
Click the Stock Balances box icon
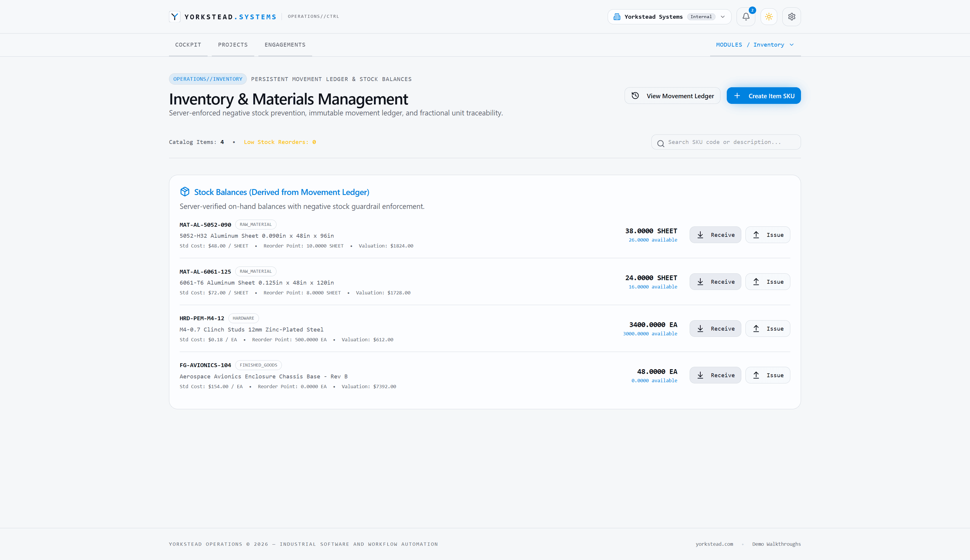click(185, 191)
